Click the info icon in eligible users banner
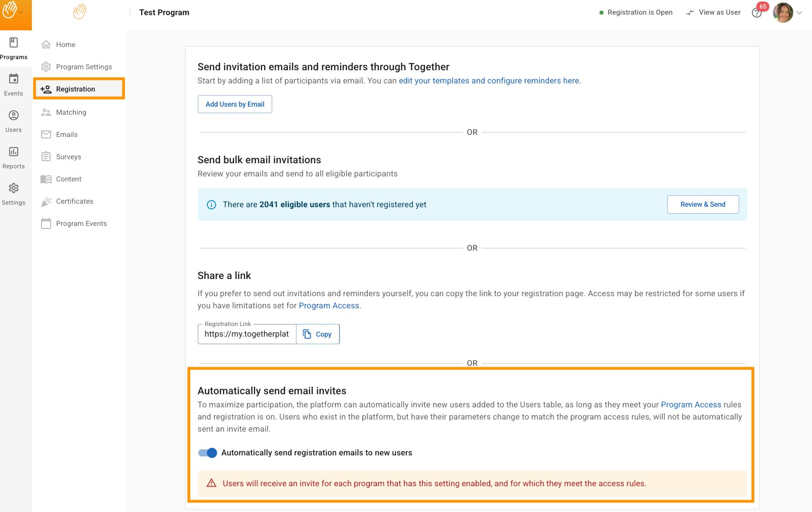This screenshot has width=812, height=512. tap(211, 205)
